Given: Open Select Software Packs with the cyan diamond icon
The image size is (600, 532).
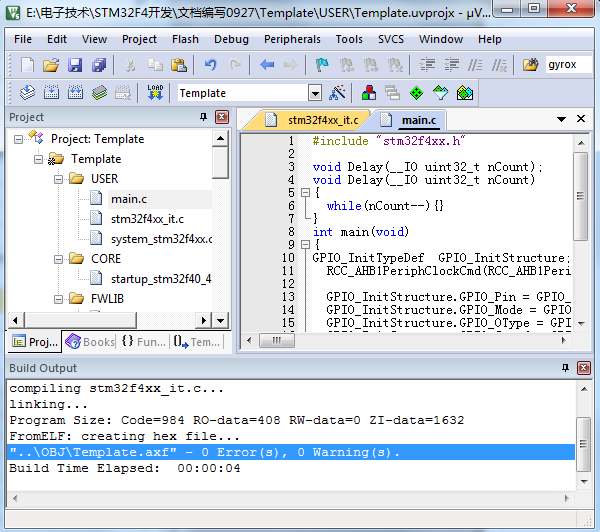Looking at the screenshot, I should [440, 93].
